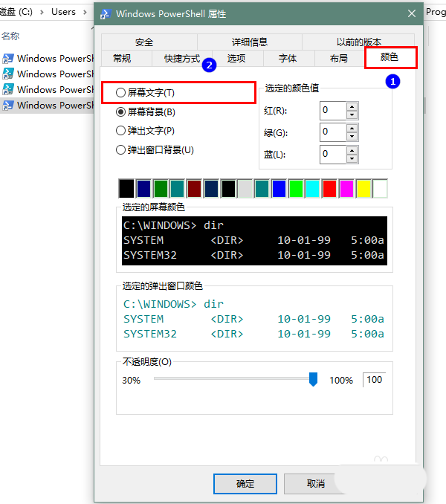
Task: Increase the 蓝(L) value with up arrow
Action: tap(352, 150)
